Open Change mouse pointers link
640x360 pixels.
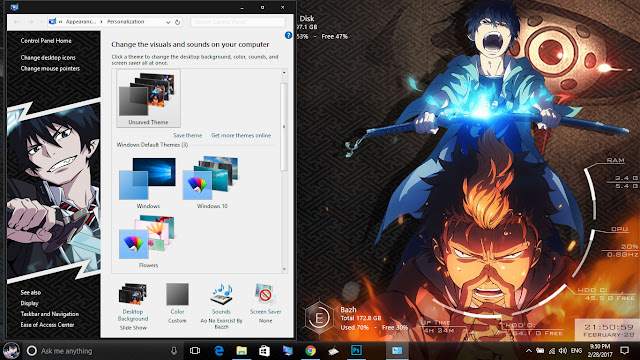point(50,69)
